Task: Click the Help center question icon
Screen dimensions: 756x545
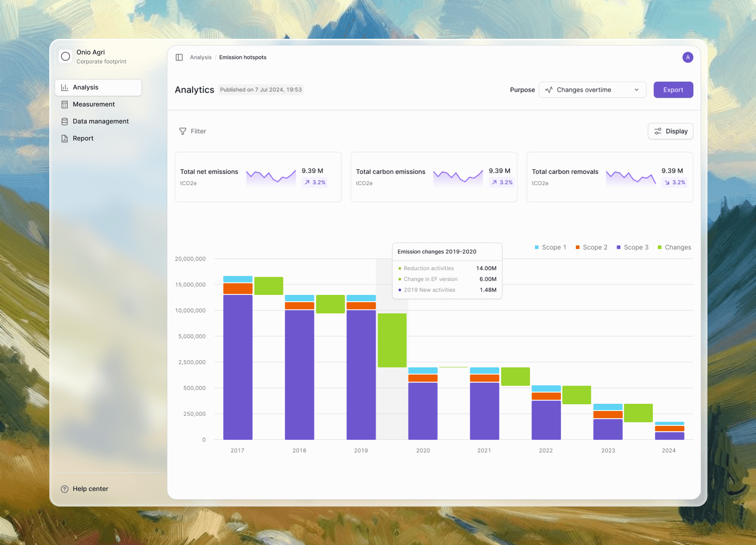Action: [x=65, y=489]
